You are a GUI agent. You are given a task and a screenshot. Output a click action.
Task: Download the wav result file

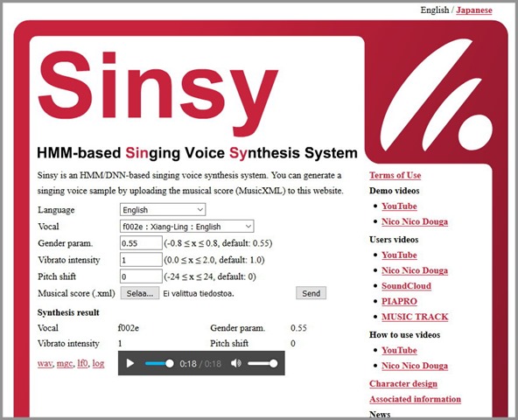coord(45,363)
